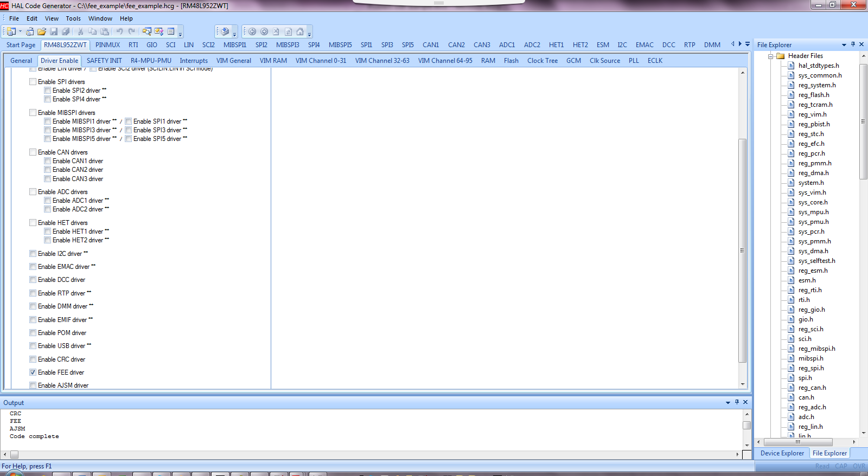Check Enable HET1 driver checkbox
Screen dimensions: 868x476
pos(48,231)
